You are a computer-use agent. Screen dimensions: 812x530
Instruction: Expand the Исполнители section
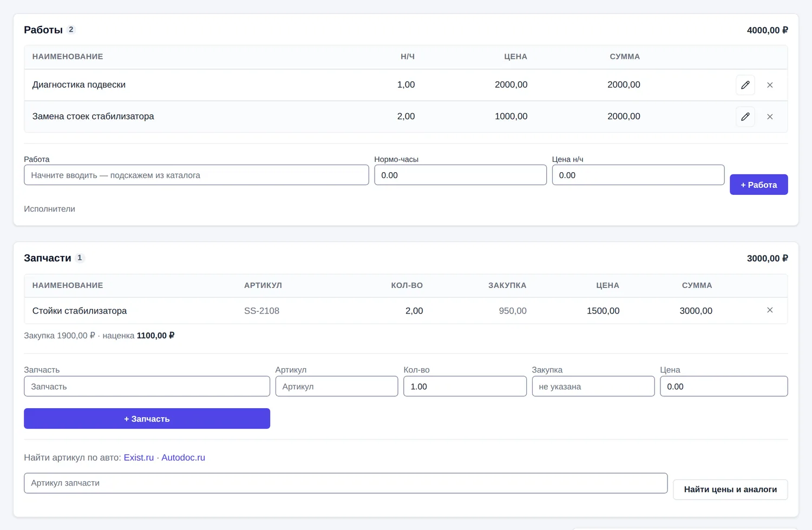click(49, 209)
